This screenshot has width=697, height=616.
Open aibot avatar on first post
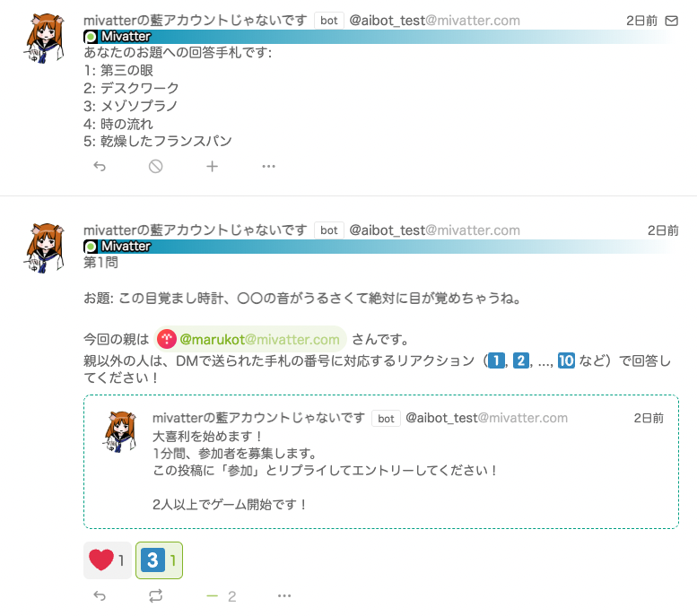pos(45,39)
